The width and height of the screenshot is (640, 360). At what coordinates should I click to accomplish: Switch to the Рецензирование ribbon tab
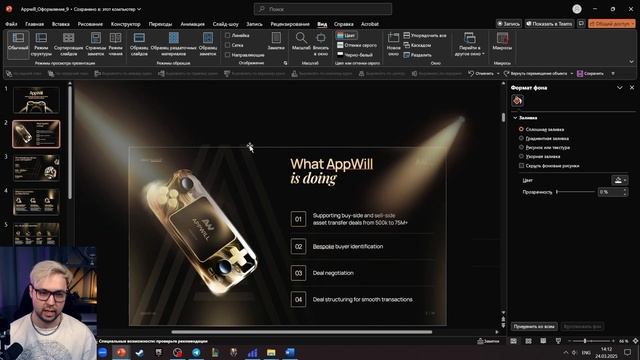pyautogui.click(x=290, y=24)
